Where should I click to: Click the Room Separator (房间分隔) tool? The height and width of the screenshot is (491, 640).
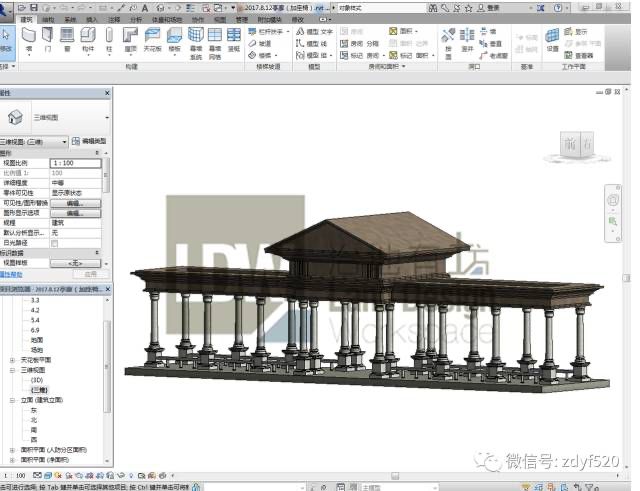coord(360,43)
